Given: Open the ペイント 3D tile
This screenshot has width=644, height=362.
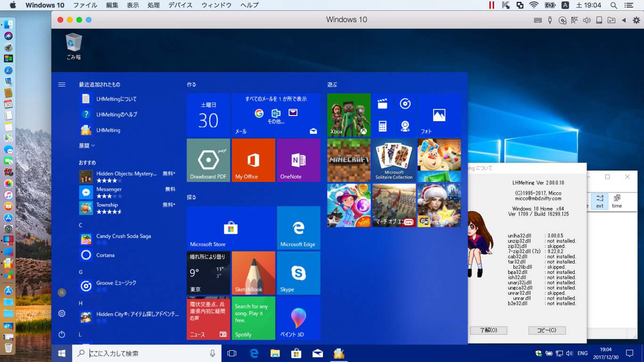Looking at the screenshot, I should [x=298, y=318].
